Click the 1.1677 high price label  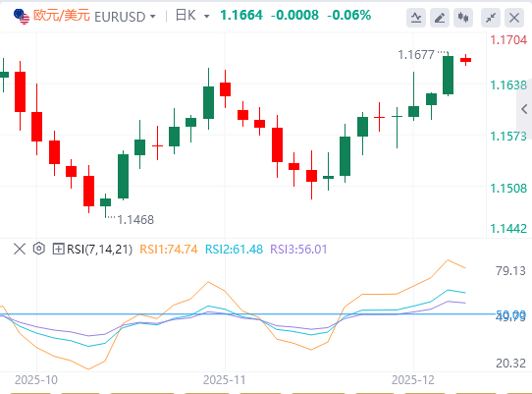coord(416,55)
